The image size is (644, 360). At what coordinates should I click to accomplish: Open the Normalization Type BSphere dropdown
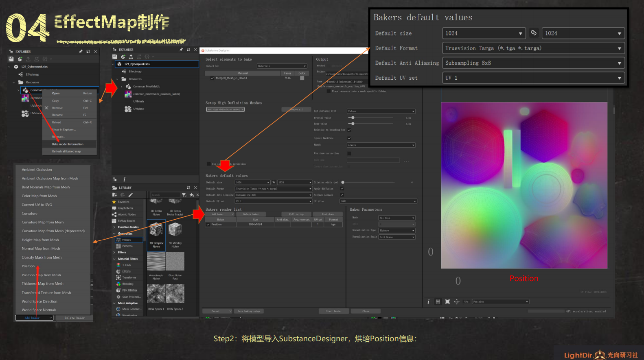point(397,231)
